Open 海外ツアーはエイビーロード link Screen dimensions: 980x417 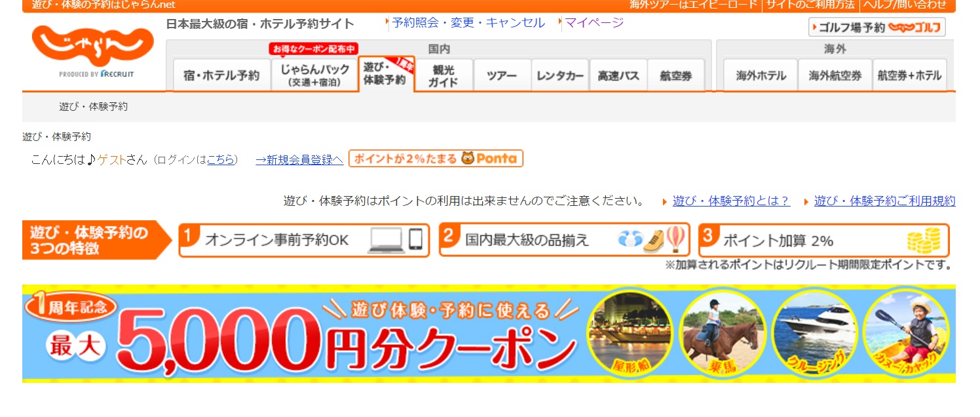click(x=693, y=5)
